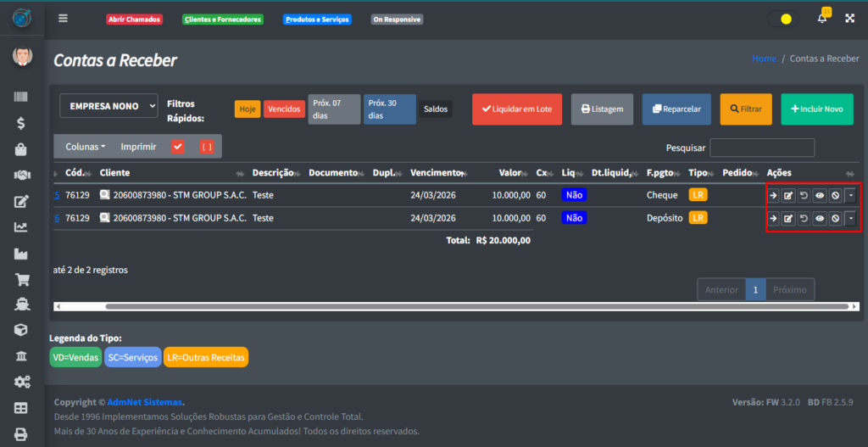Click the Incluir Novo button

[816, 109]
